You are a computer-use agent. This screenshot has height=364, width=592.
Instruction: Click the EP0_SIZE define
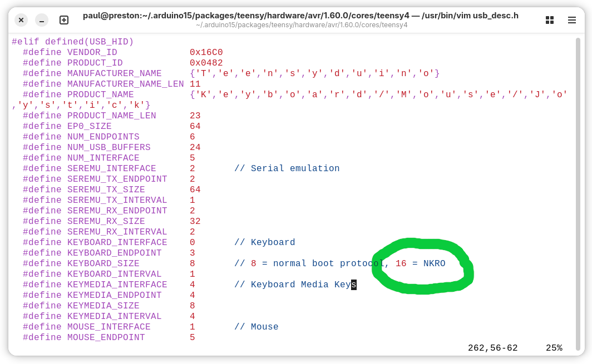point(67,126)
